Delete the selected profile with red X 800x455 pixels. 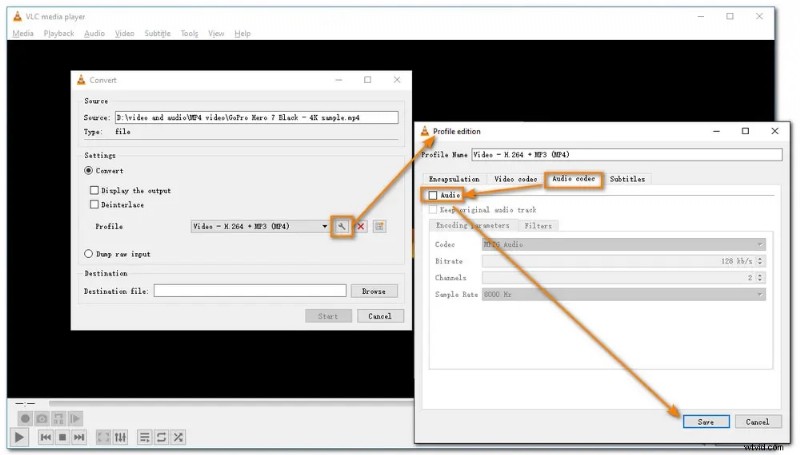pos(361,226)
